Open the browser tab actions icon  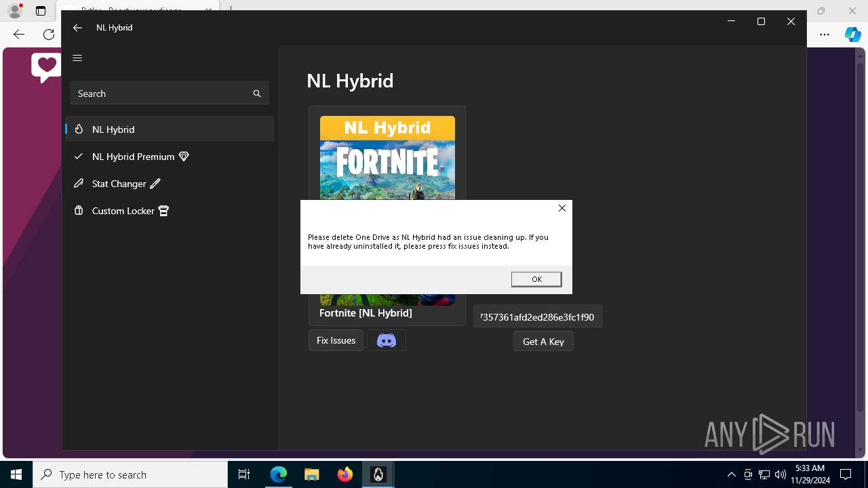[x=41, y=11]
